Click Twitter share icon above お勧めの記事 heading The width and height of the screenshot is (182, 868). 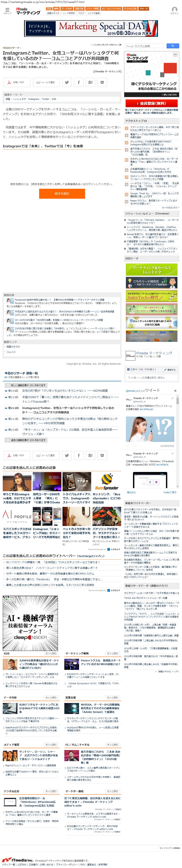click(67, 455)
